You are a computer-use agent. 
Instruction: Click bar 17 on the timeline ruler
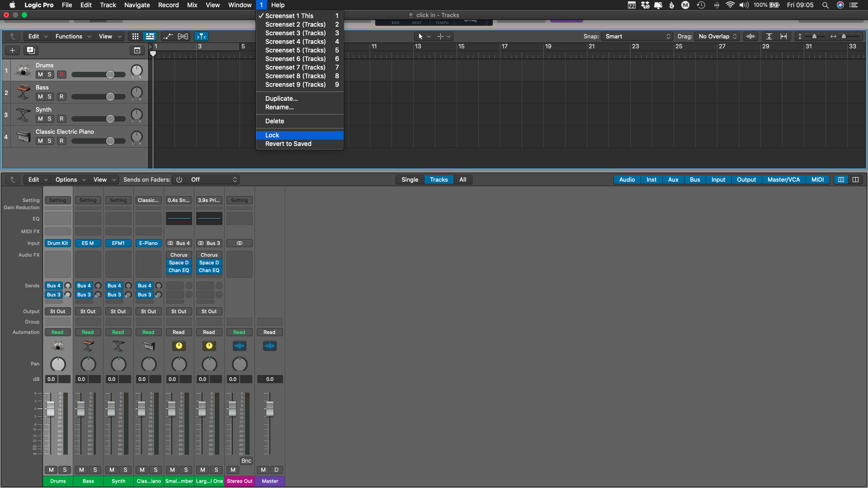505,47
